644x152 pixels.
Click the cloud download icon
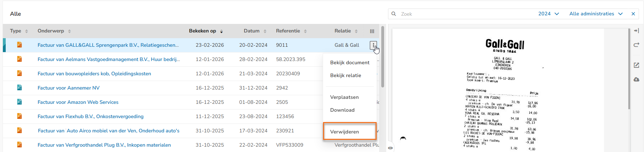coord(636,79)
